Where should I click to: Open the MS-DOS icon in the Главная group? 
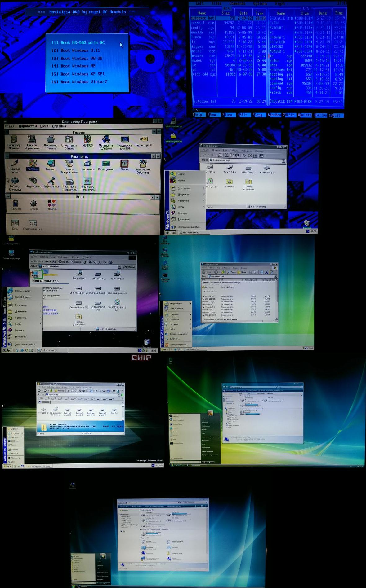87,141
